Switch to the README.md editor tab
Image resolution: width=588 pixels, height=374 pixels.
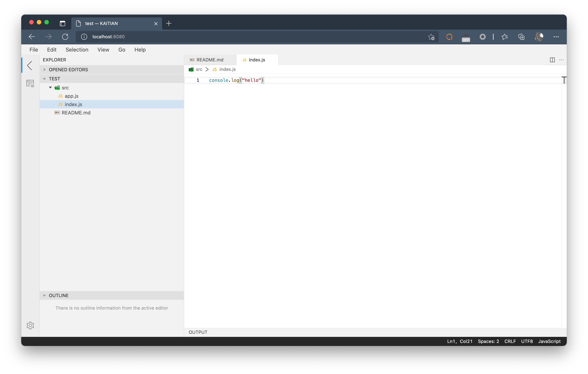click(x=210, y=60)
